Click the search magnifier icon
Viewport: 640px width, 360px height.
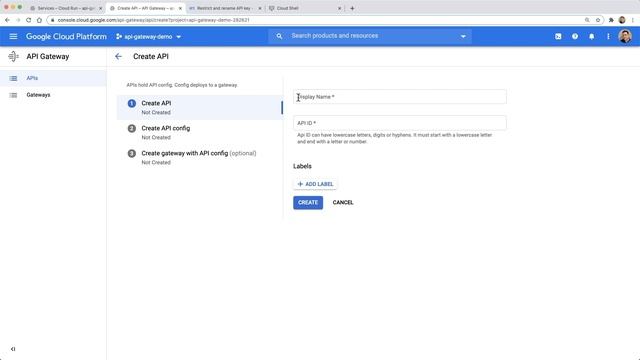(279, 36)
